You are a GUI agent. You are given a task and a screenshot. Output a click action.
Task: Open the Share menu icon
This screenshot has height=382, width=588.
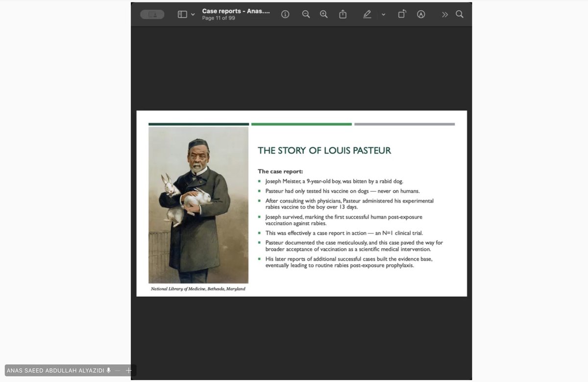tap(343, 14)
